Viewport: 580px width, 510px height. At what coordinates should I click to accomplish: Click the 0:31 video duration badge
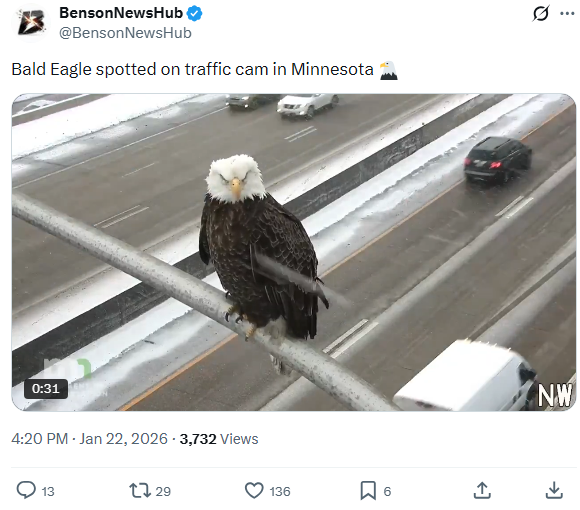(46, 389)
